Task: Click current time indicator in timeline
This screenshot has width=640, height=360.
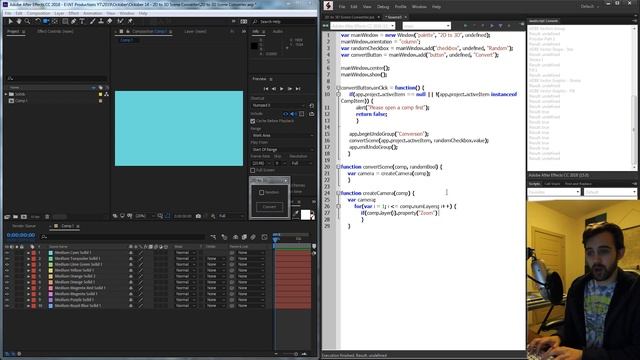Action: click(276, 239)
